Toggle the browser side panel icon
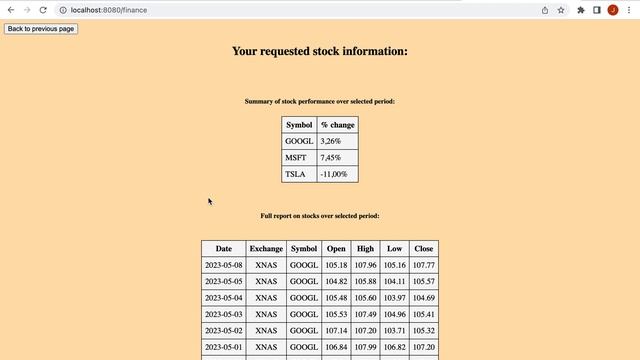 pyautogui.click(x=597, y=10)
